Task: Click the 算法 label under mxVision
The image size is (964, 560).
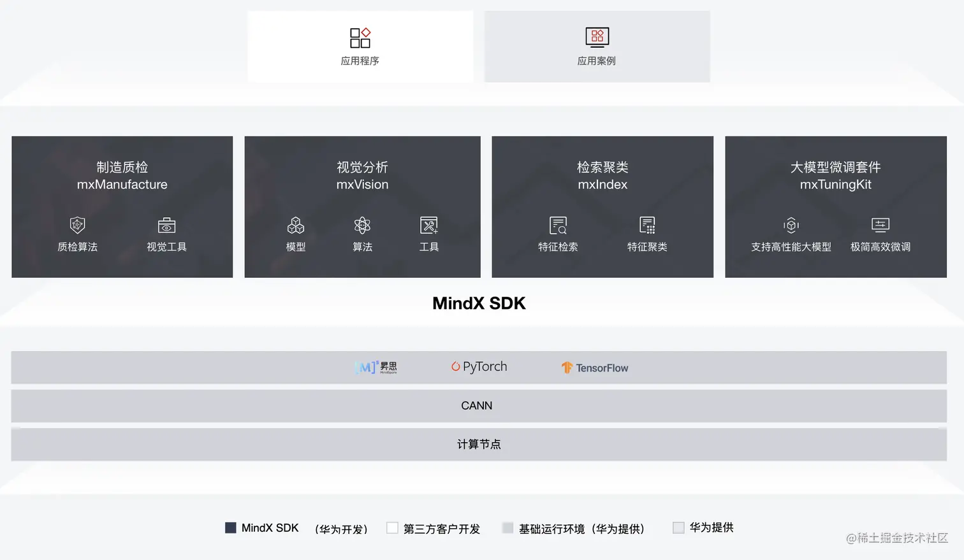Action: pos(362,247)
